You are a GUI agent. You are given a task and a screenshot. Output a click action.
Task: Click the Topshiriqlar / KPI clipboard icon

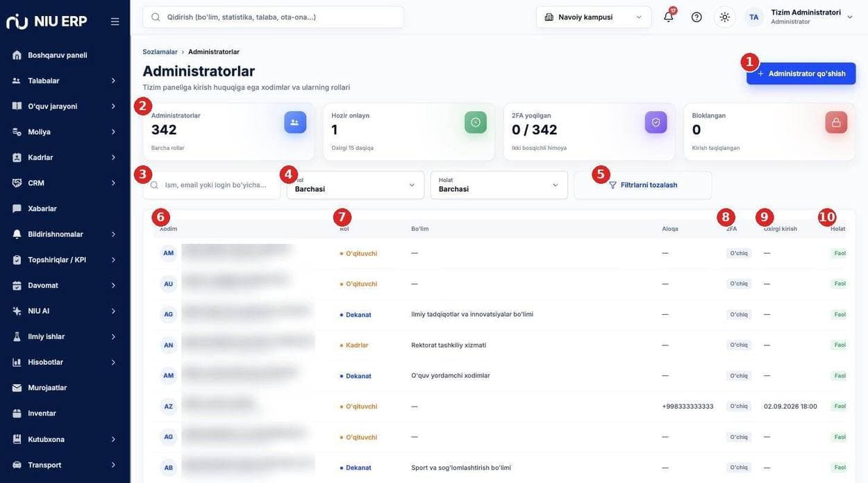[17, 260]
